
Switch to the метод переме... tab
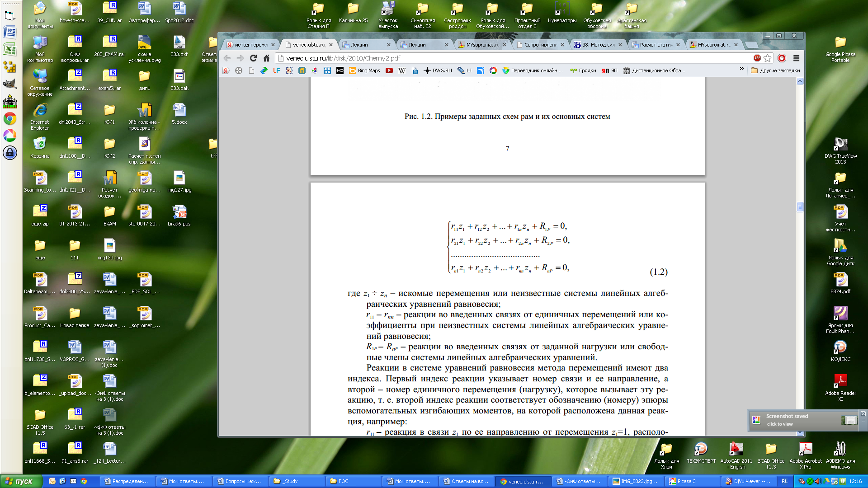coord(250,45)
